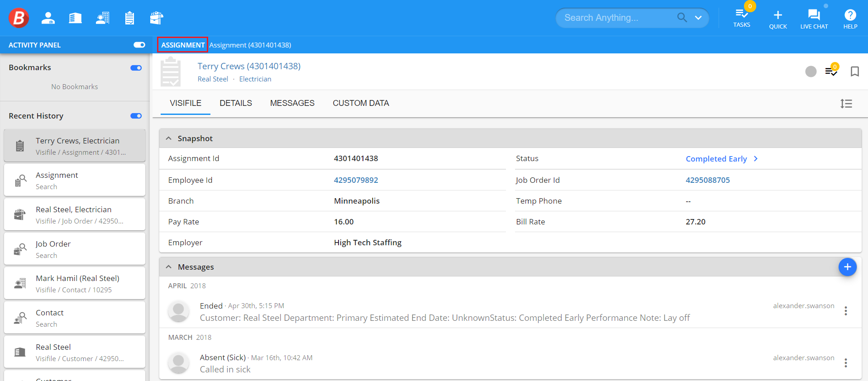Click the Completed Early status link
868x381 pixels.
(716, 159)
